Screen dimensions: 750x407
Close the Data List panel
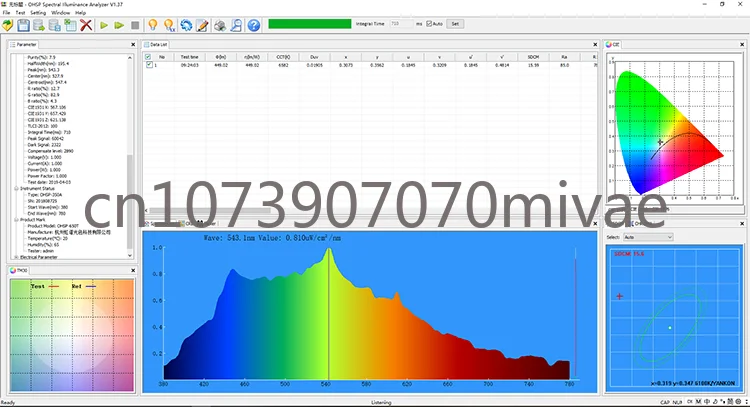tap(595, 44)
